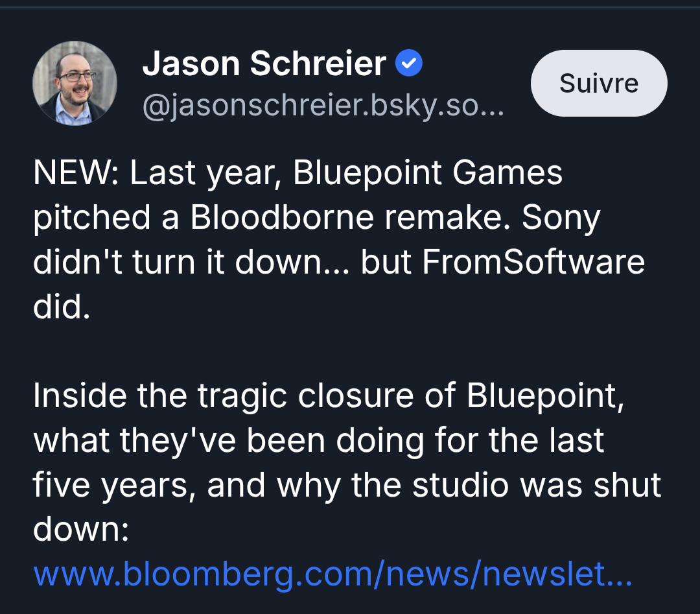Click the word "Bloodborne" in the post
Screen dimensions: 700x614
(x=283, y=218)
